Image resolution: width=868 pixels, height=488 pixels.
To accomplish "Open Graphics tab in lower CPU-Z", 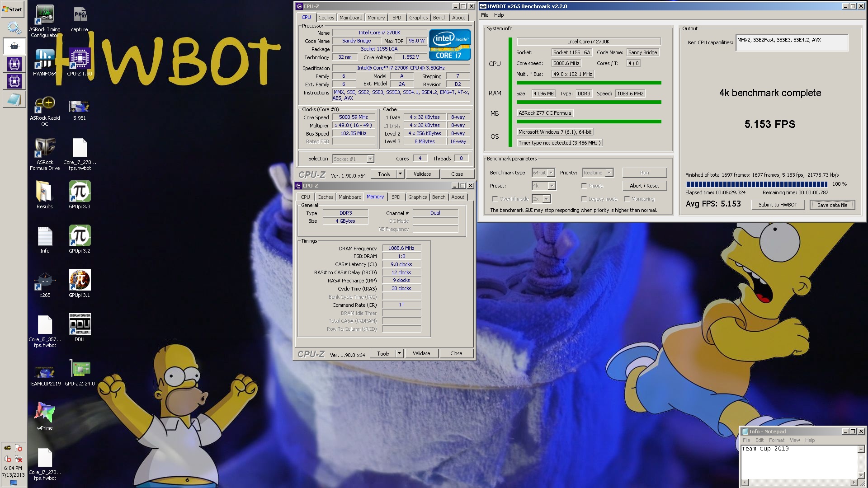I will (417, 197).
